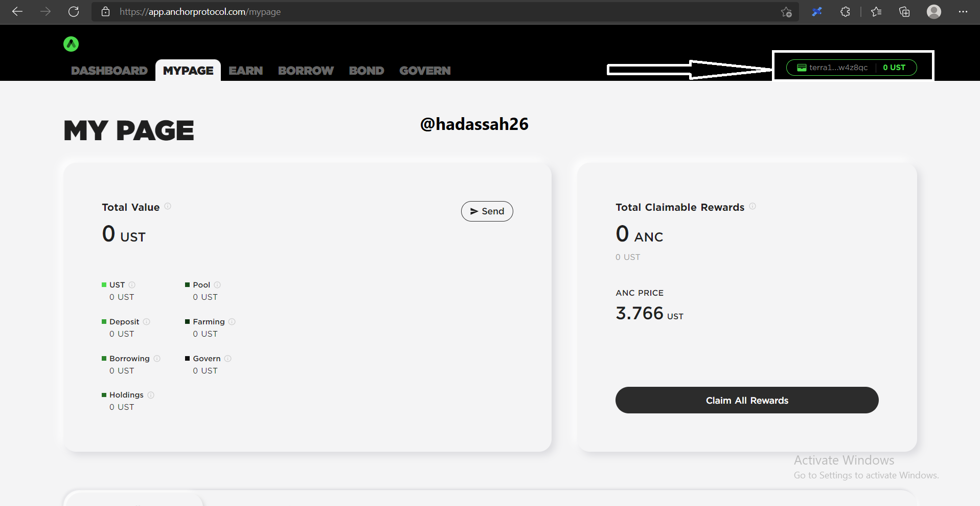This screenshot has height=506, width=980.
Task: Open wallet pill terra1...w4z8qc
Action: click(851, 68)
